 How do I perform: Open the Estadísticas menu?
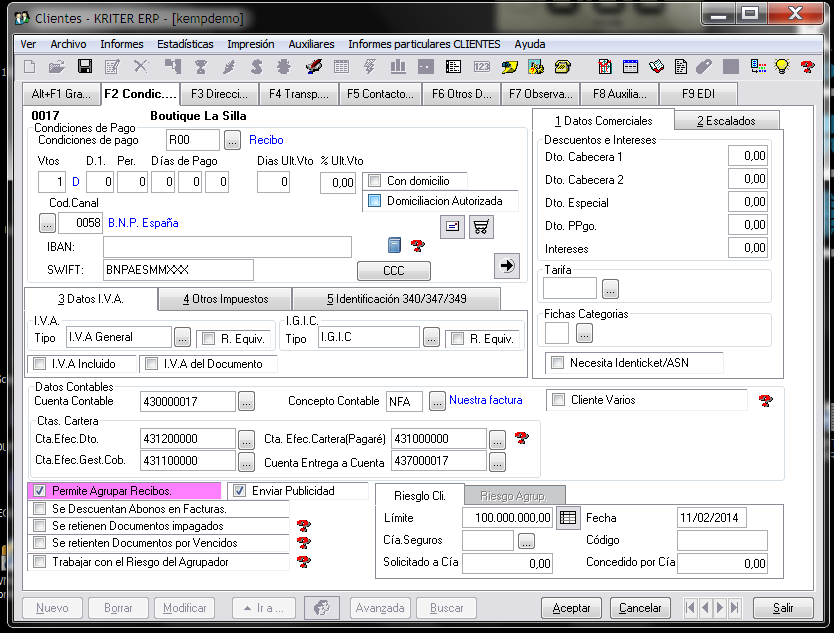point(185,44)
